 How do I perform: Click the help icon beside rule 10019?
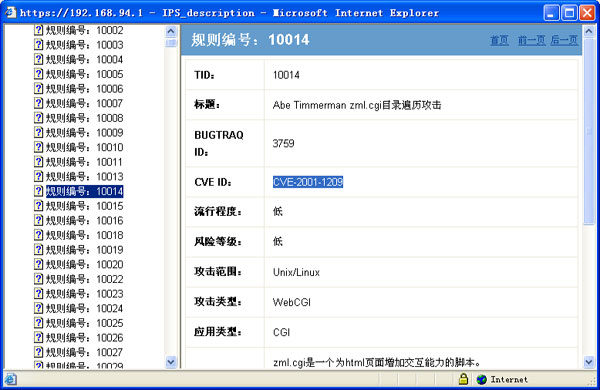38,250
